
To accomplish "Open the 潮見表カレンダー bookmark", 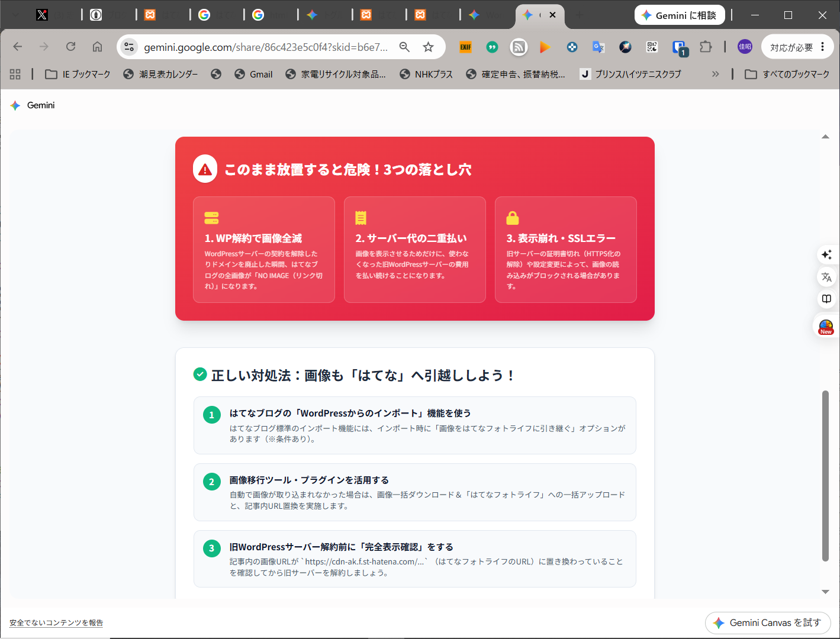I will [160, 74].
